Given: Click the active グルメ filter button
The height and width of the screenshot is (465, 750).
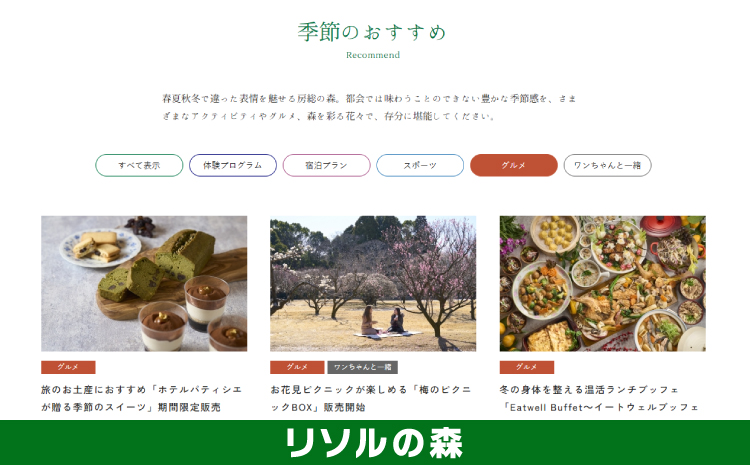Looking at the screenshot, I should tap(514, 165).
